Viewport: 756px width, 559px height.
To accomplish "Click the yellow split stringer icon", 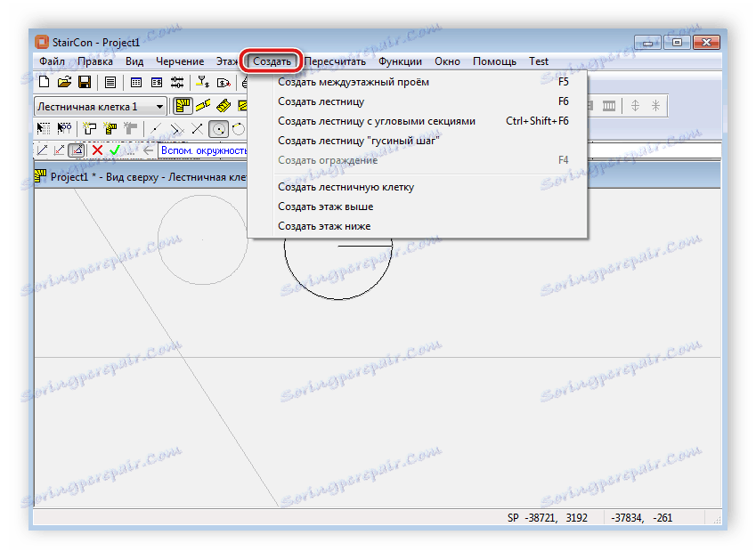I will point(203,106).
